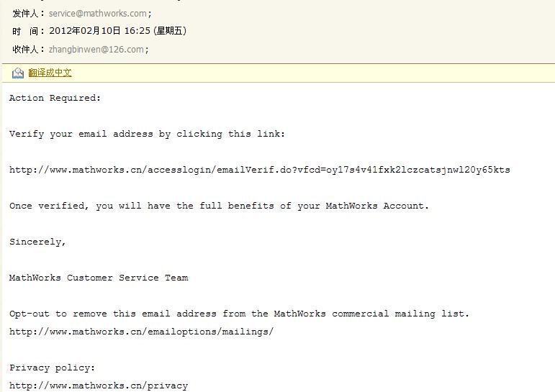Click the "Sincerely," closing line

(x=37, y=242)
